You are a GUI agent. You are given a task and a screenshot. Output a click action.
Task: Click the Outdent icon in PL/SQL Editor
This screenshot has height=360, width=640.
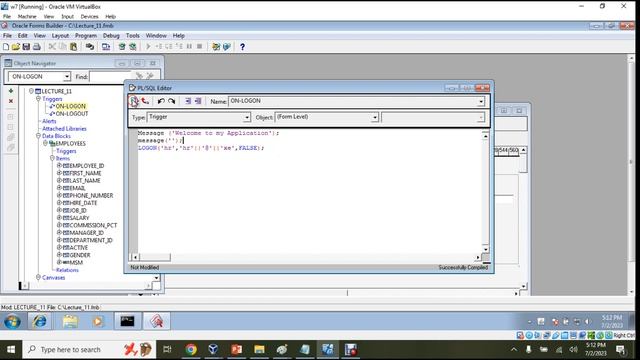pyautogui.click(x=198, y=101)
